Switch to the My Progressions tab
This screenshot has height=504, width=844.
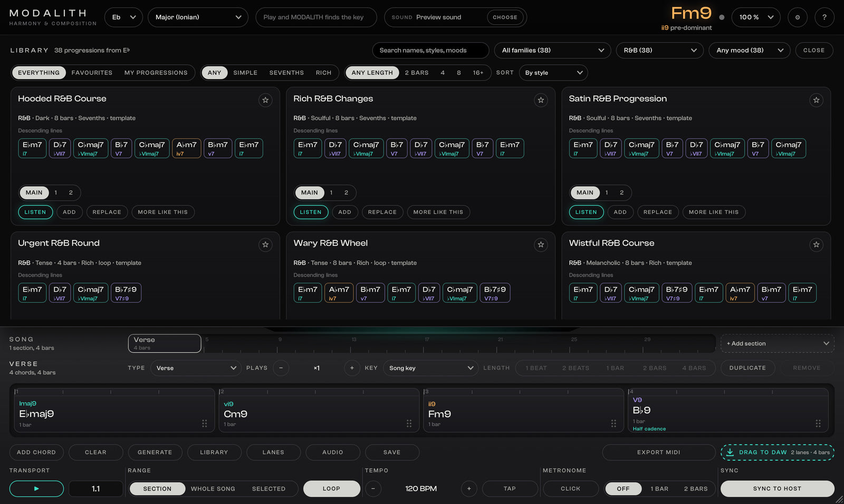156,73
